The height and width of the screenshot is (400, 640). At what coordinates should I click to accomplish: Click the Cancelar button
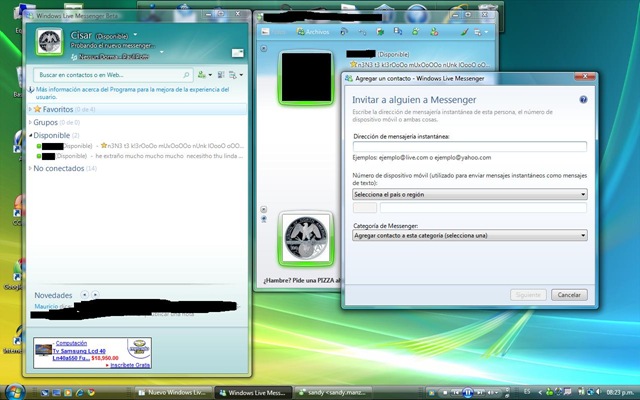(569, 295)
